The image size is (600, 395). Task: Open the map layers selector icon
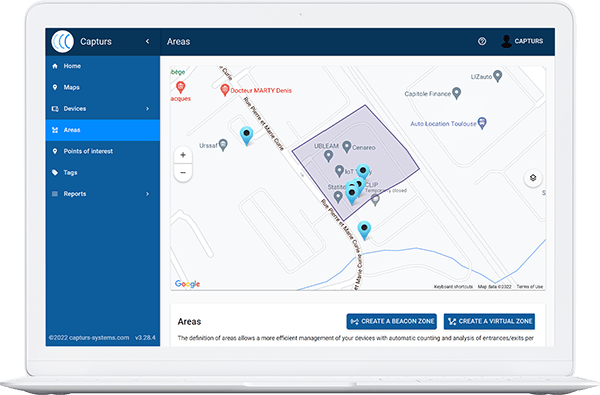[533, 178]
